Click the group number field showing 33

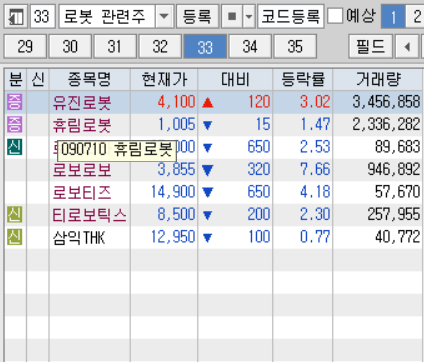click(x=42, y=16)
